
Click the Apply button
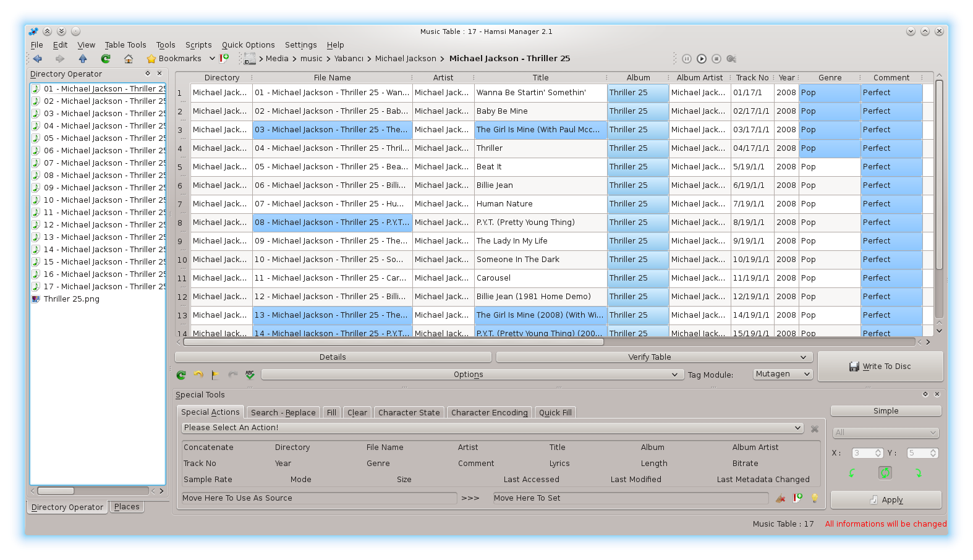pos(886,500)
